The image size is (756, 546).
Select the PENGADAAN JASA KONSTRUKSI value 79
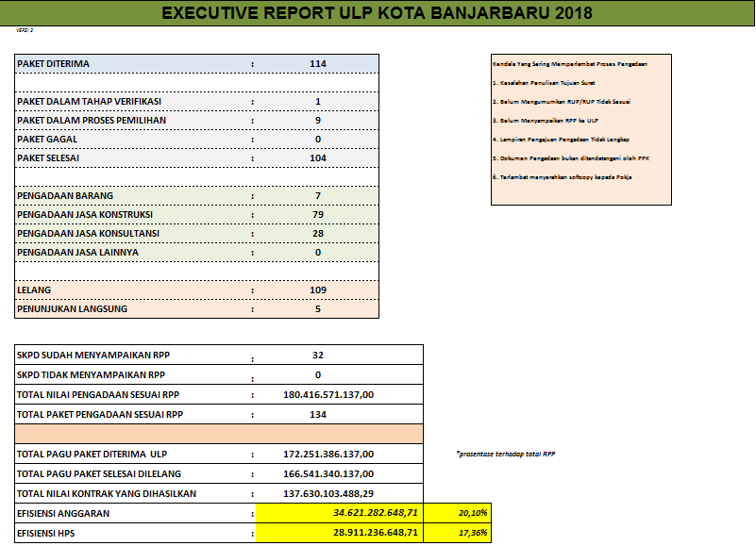(x=317, y=214)
